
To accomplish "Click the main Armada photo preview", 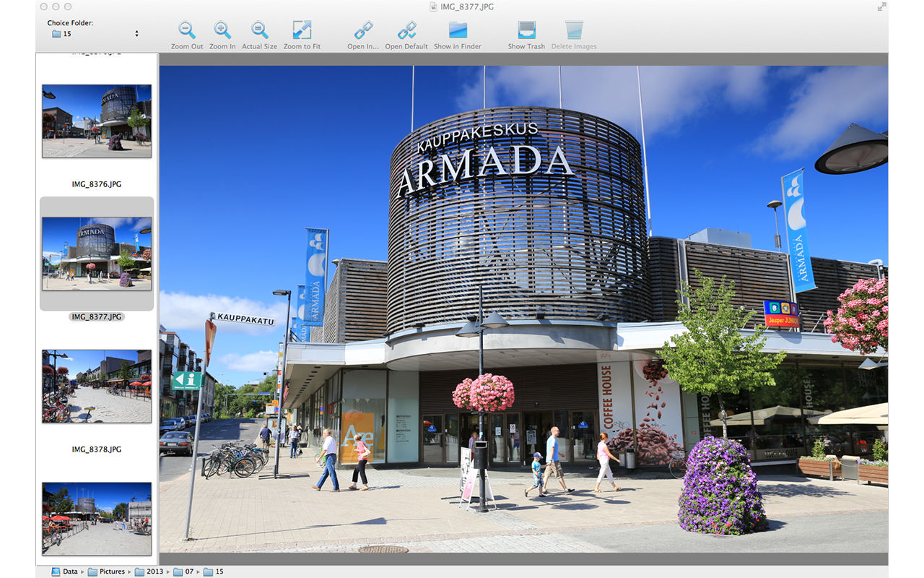I will [523, 309].
